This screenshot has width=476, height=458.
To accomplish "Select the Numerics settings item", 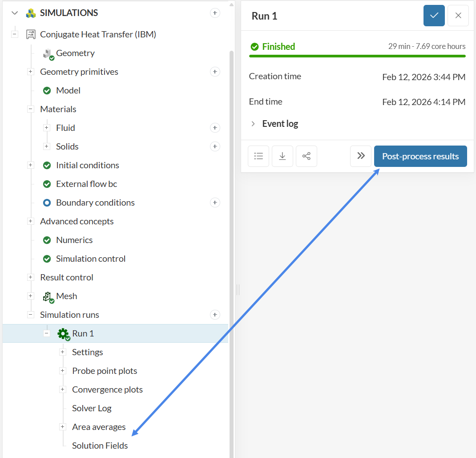I will [74, 240].
